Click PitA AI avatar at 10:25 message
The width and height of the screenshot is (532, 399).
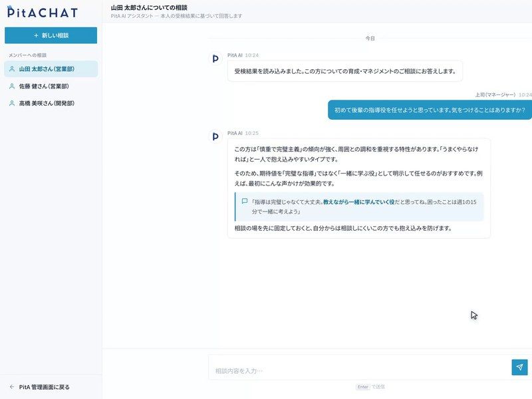click(215, 137)
